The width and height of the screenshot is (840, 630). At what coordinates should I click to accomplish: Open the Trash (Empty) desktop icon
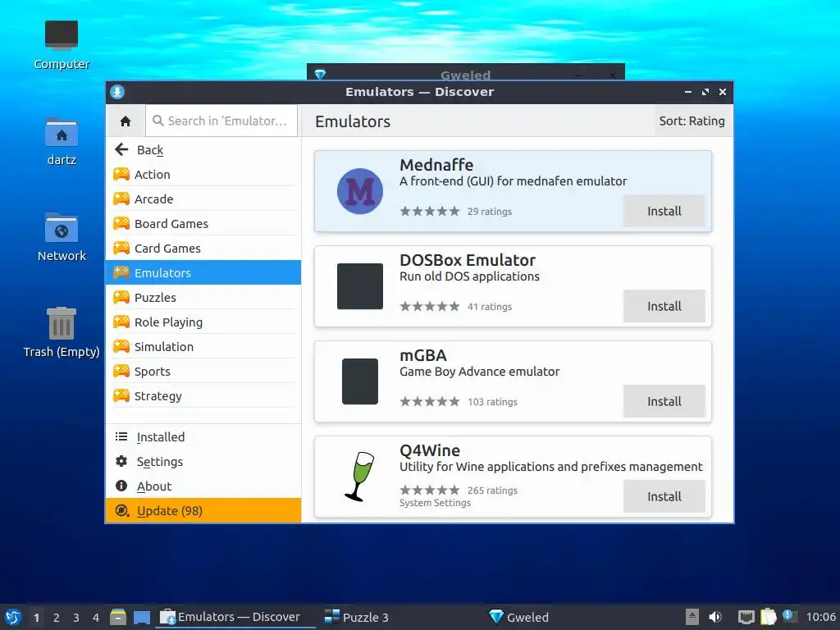click(62, 332)
